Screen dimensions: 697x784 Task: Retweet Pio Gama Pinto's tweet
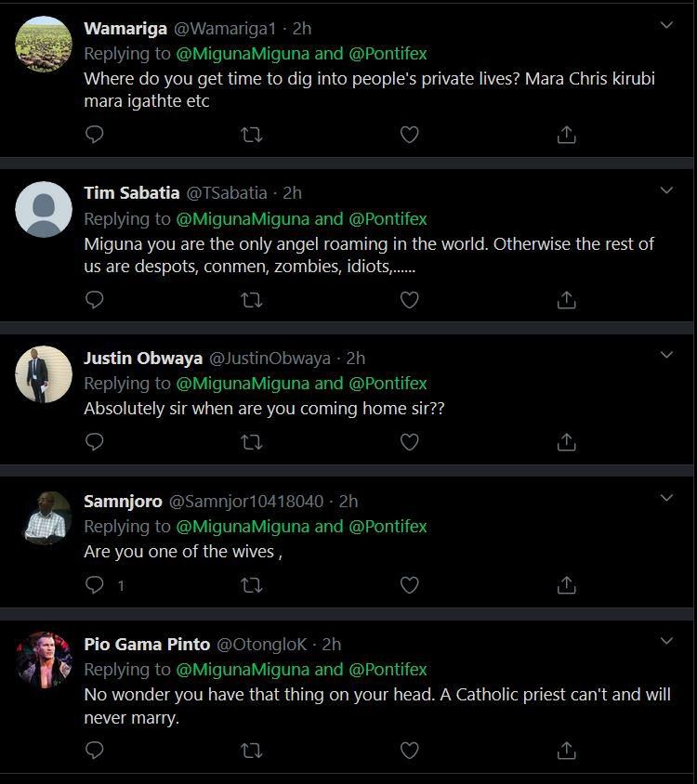(x=251, y=750)
